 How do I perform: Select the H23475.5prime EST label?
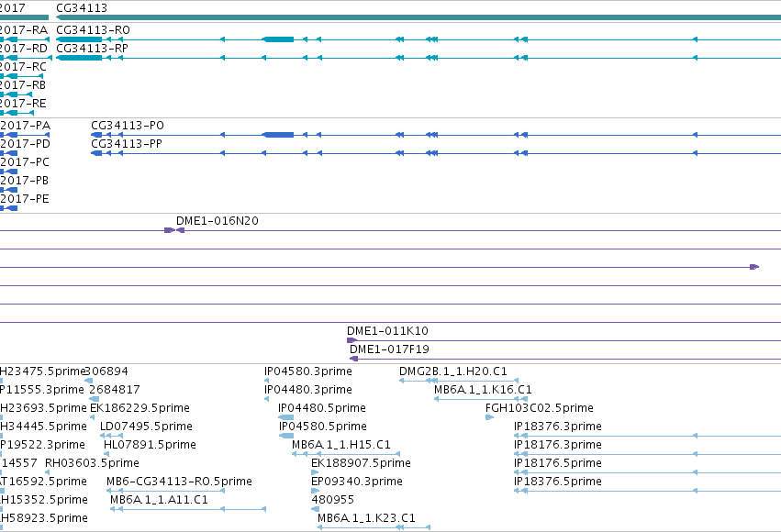pos(43,371)
